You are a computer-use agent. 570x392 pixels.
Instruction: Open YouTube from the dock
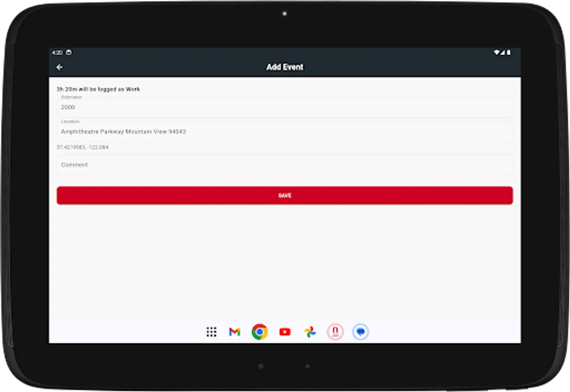[285, 332]
